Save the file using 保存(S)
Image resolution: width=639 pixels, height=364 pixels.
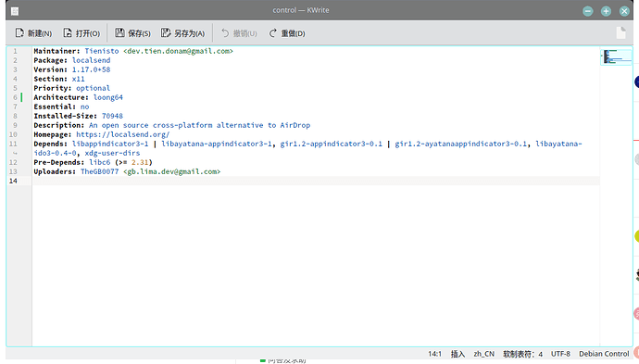[x=132, y=33]
